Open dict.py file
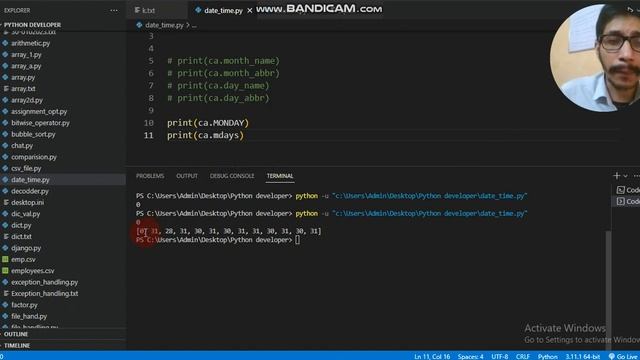The height and width of the screenshot is (360, 640). 21,225
